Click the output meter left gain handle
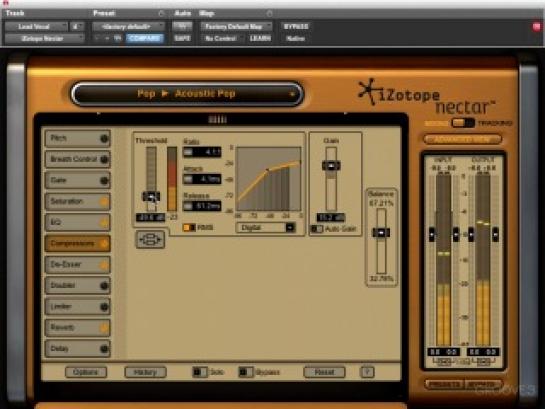This screenshot has width=545, height=409. click(471, 235)
